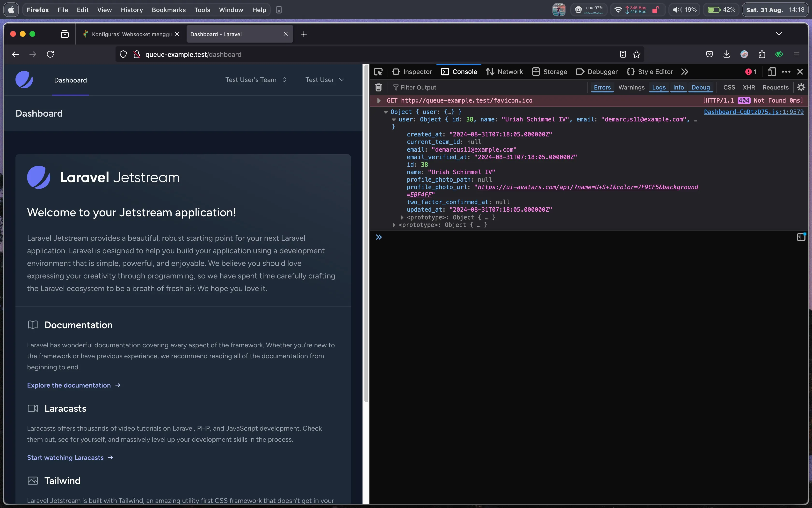Click Explore the documentation link
The width and height of the screenshot is (812, 508).
[73, 385]
